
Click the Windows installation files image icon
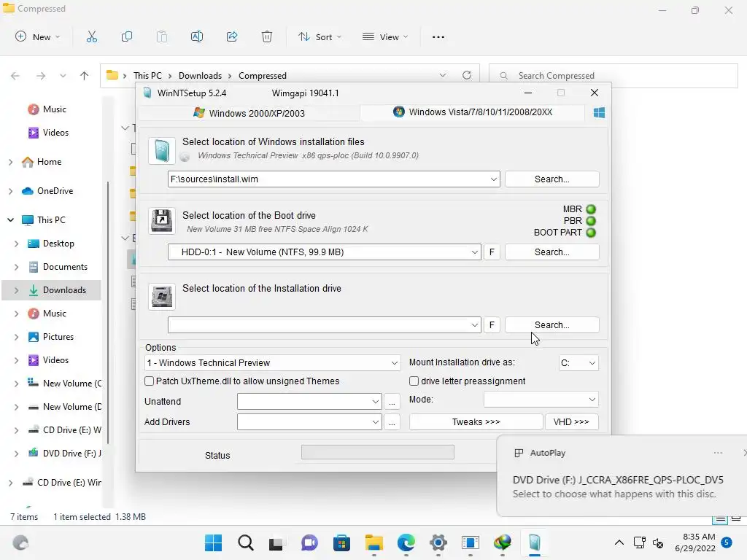[x=162, y=151]
